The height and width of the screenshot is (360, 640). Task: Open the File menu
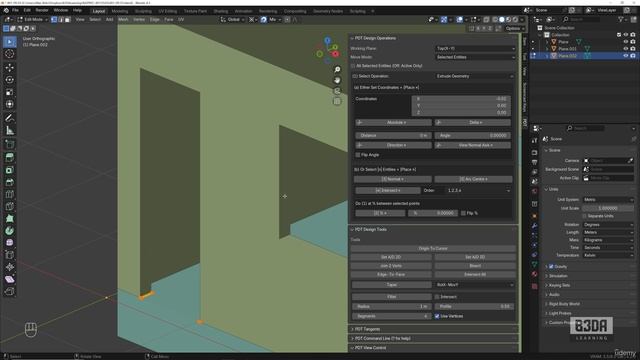(x=15, y=10)
